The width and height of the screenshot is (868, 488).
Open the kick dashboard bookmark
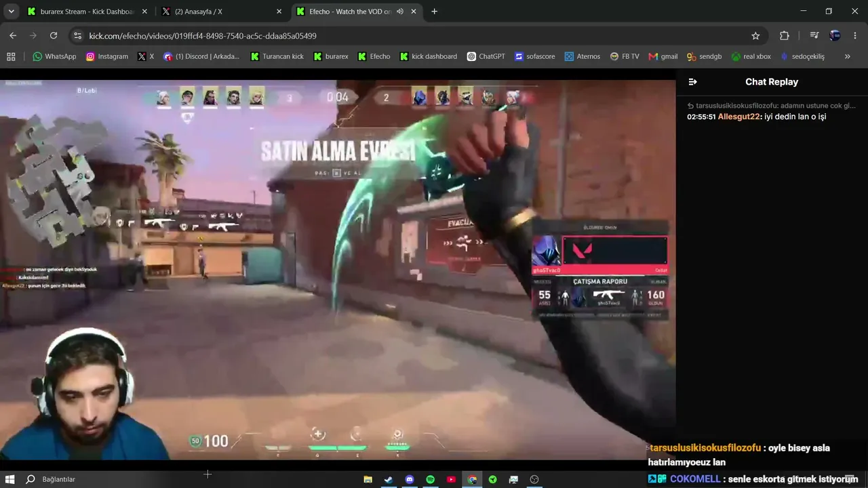tap(428, 56)
